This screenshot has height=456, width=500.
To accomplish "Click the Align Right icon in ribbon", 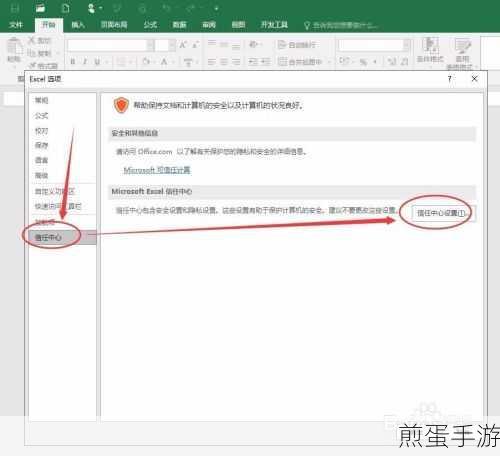I will [236, 62].
